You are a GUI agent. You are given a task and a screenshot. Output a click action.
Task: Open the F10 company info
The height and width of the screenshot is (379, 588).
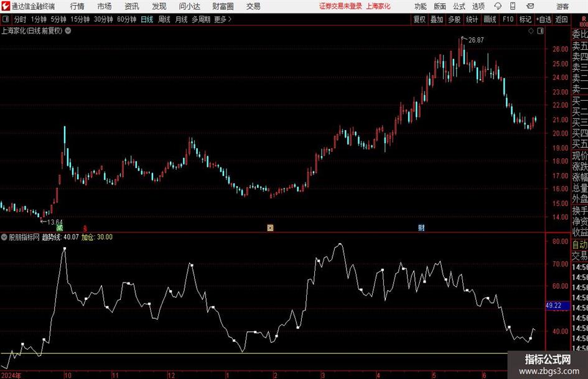click(508, 19)
